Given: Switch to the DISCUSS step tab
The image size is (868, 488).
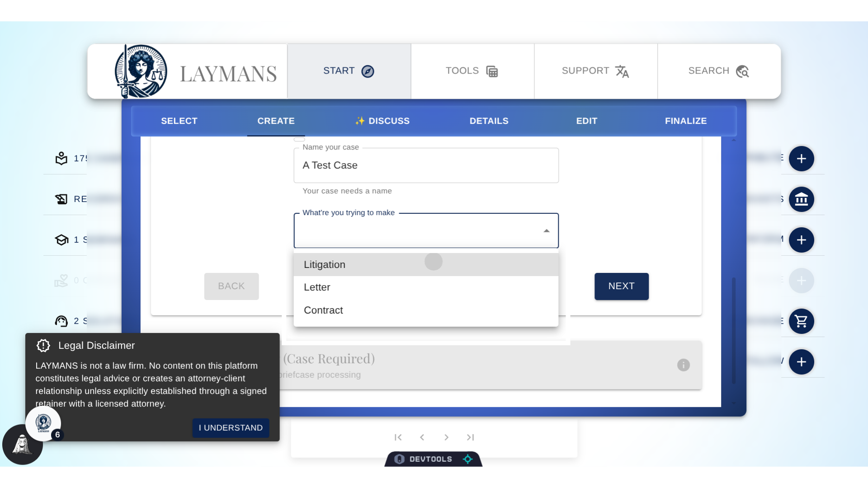Looking at the screenshot, I should pyautogui.click(x=382, y=121).
